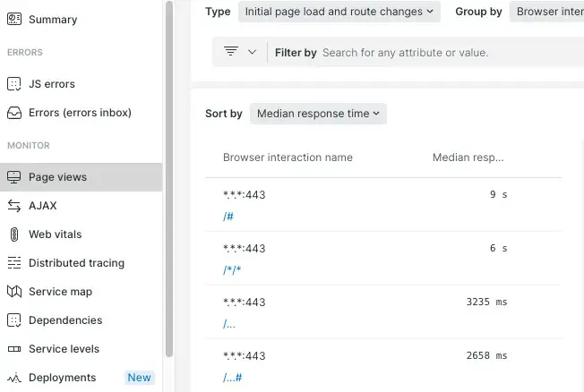Click the sidebar vertical scrollbar
The height and width of the screenshot is (392, 584).
point(168,179)
